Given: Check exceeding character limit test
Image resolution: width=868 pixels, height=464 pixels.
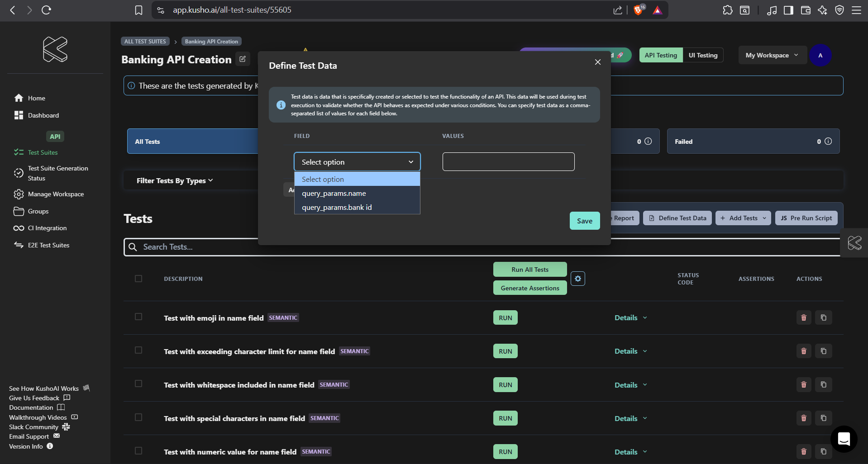Looking at the screenshot, I should [138, 350].
